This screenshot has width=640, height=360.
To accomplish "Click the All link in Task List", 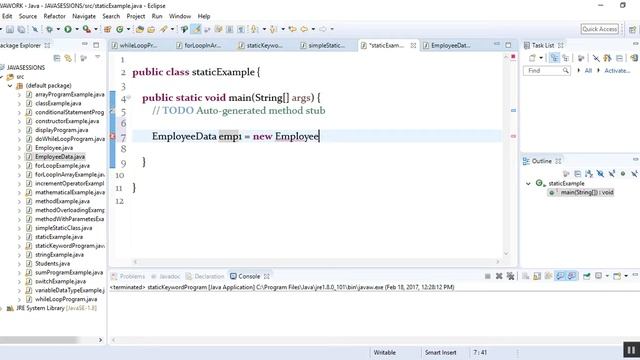I will point(588,71).
